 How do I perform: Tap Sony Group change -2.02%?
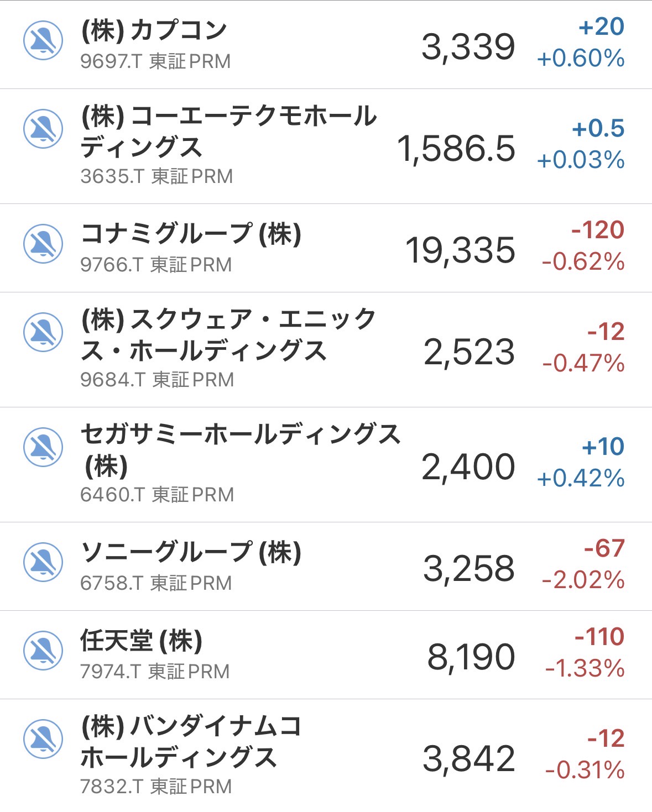pyautogui.click(x=583, y=580)
